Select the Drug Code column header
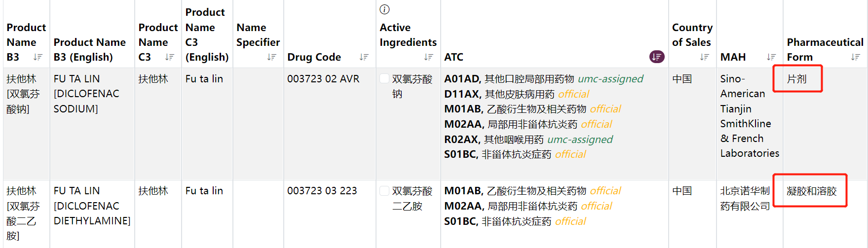The height and width of the screenshot is (248, 868). 314,57
